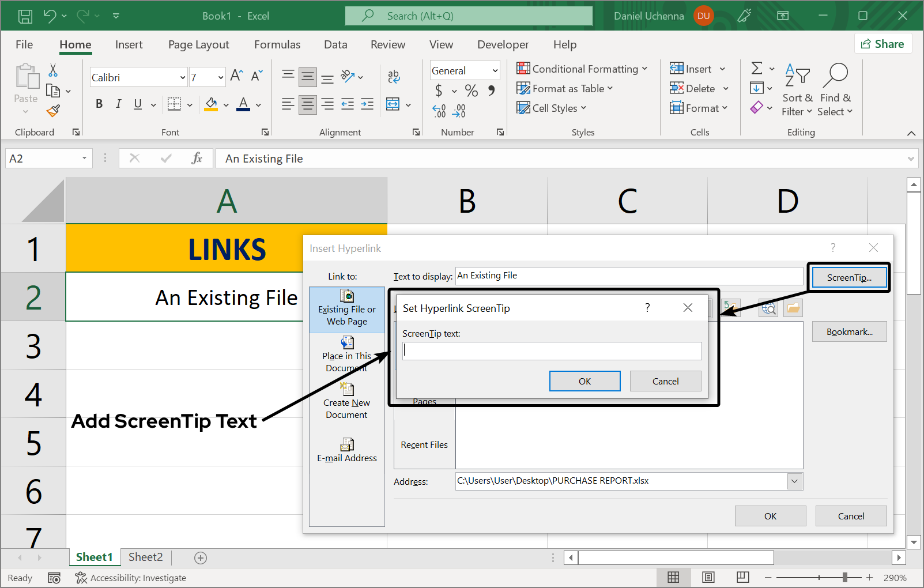
Task: Confirm ScreenTip with OK button
Action: click(584, 381)
